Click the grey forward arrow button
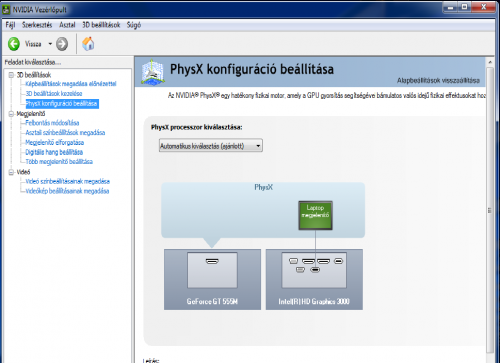This screenshot has width=500, height=363. [x=62, y=44]
